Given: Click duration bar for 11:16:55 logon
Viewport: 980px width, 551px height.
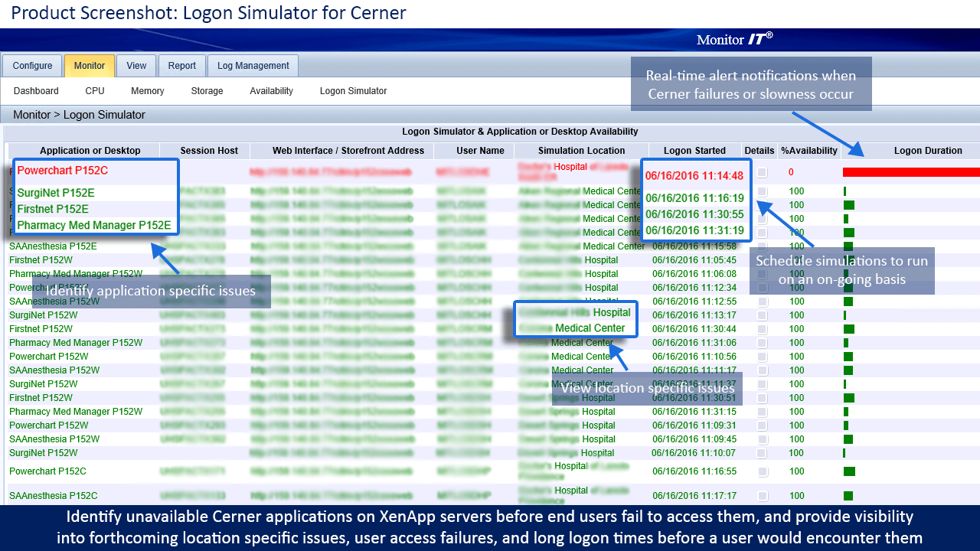Looking at the screenshot, I should click(849, 471).
